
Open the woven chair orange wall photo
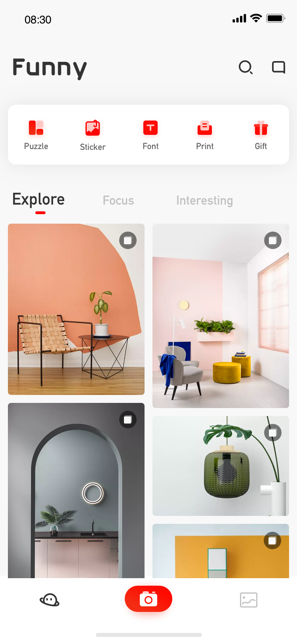(x=76, y=309)
